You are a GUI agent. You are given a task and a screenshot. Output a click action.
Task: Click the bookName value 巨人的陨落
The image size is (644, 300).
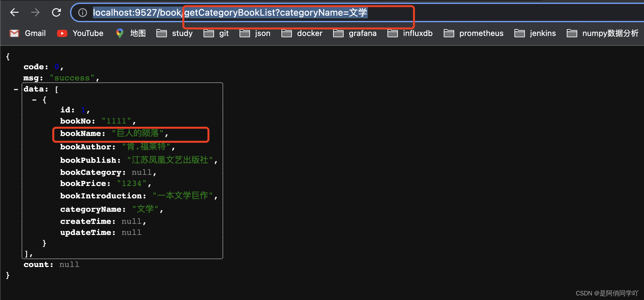138,133
